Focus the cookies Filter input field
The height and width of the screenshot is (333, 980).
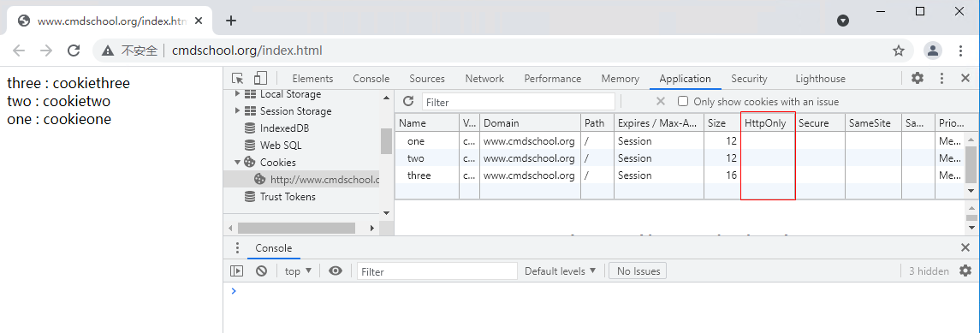coord(519,102)
